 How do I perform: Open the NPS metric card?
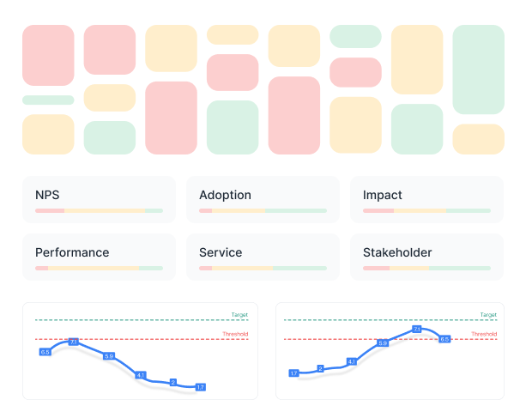[x=99, y=199]
